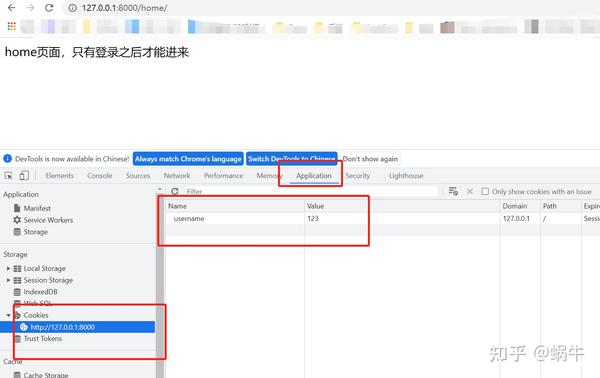Screen dimensions: 600x378
Task: Open the Console tab
Action: [x=99, y=176]
